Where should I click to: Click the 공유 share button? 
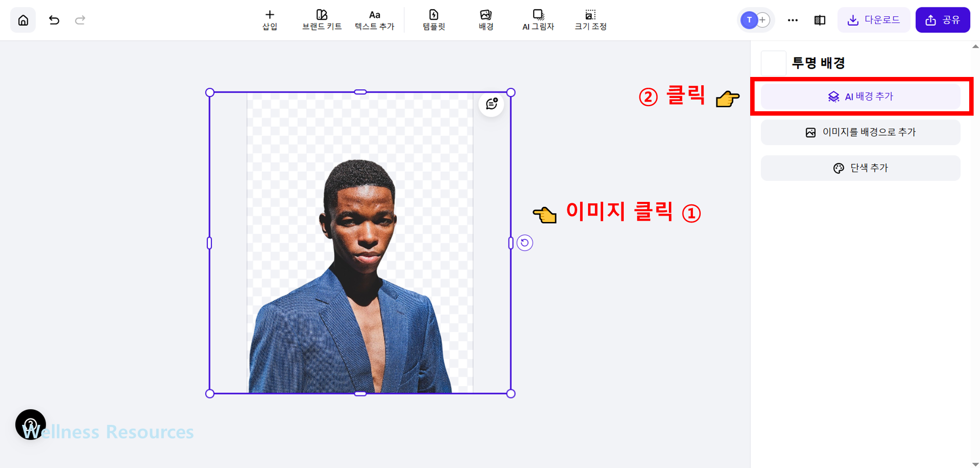[x=943, y=20]
